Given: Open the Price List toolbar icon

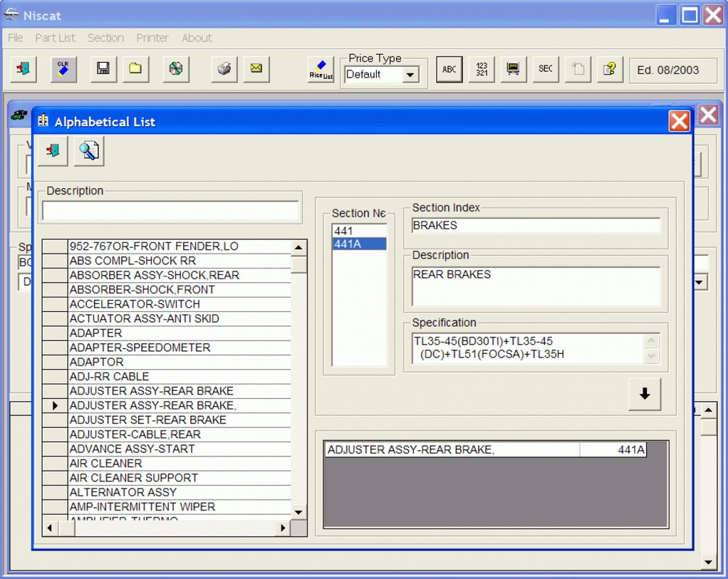Looking at the screenshot, I should (x=321, y=70).
